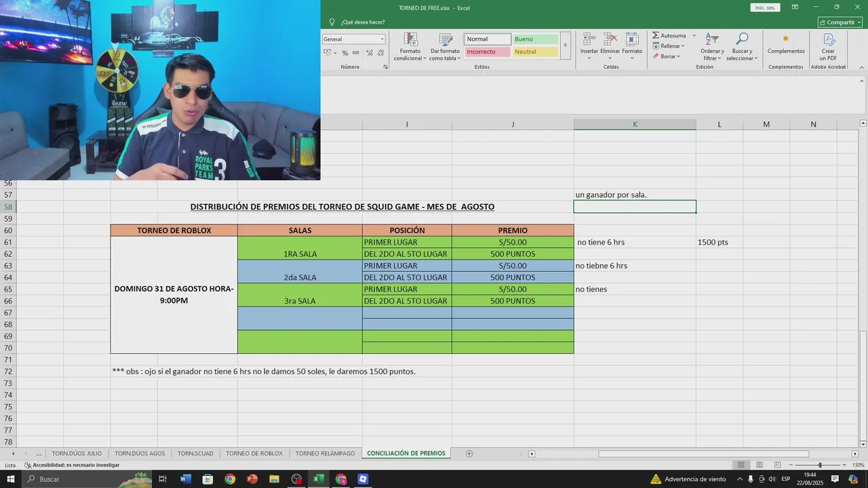Open TORNEO DE ROBLOX sheet tab
The image size is (868, 488).
coord(254,453)
